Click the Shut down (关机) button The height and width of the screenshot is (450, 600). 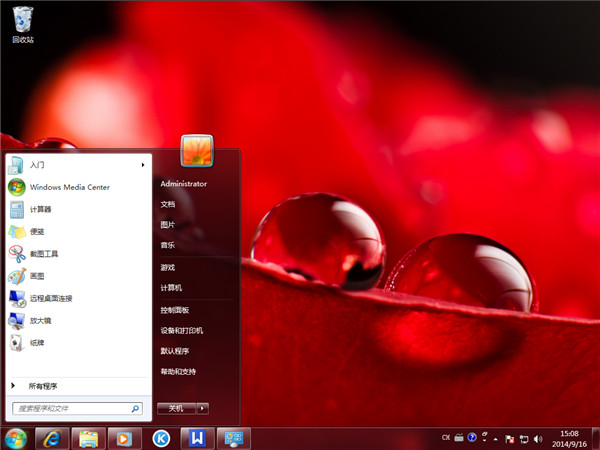tap(176, 408)
